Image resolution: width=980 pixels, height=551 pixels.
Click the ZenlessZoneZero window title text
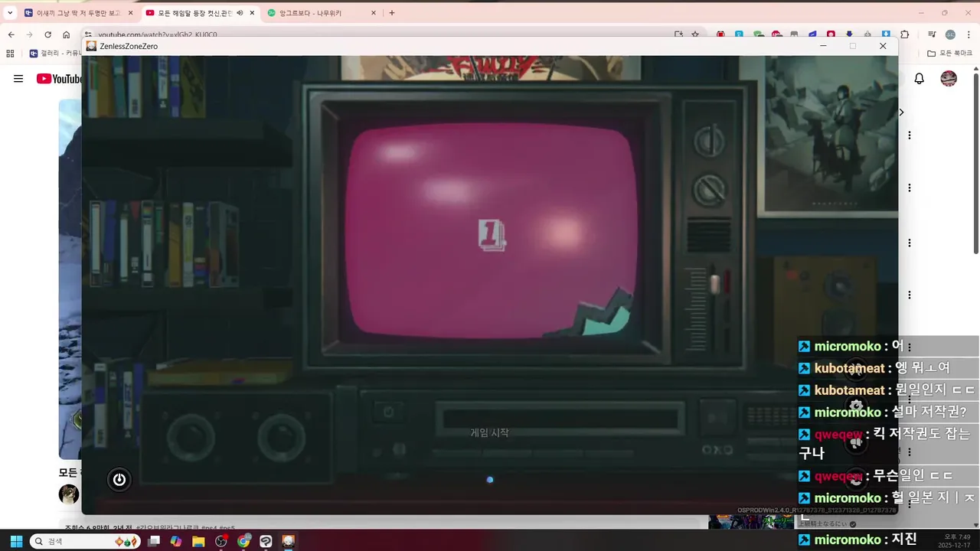tap(129, 46)
